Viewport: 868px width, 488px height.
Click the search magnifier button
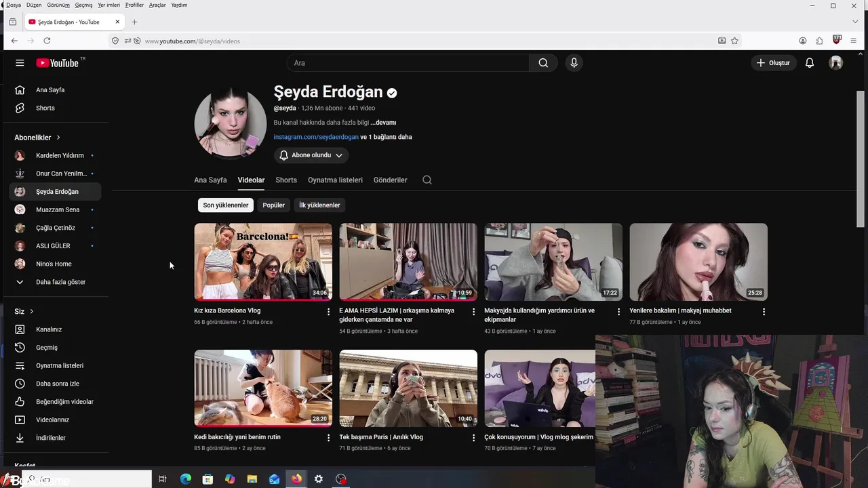tap(543, 63)
